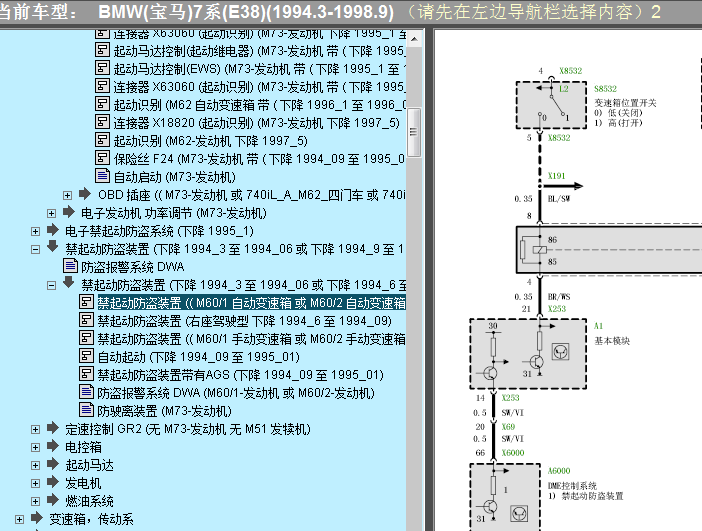
Task: Click the tree panel scrollbar thumb
Action: click(414, 132)
